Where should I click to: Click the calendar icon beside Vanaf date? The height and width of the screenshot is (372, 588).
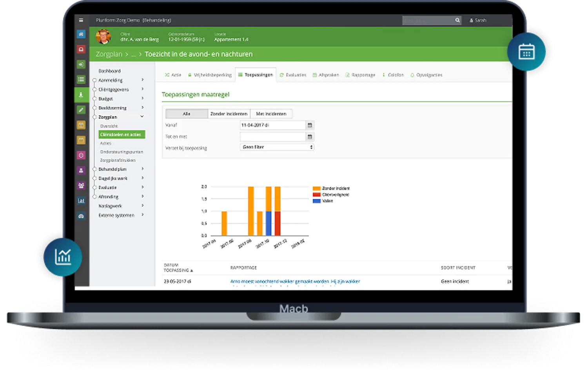point(310,125)
